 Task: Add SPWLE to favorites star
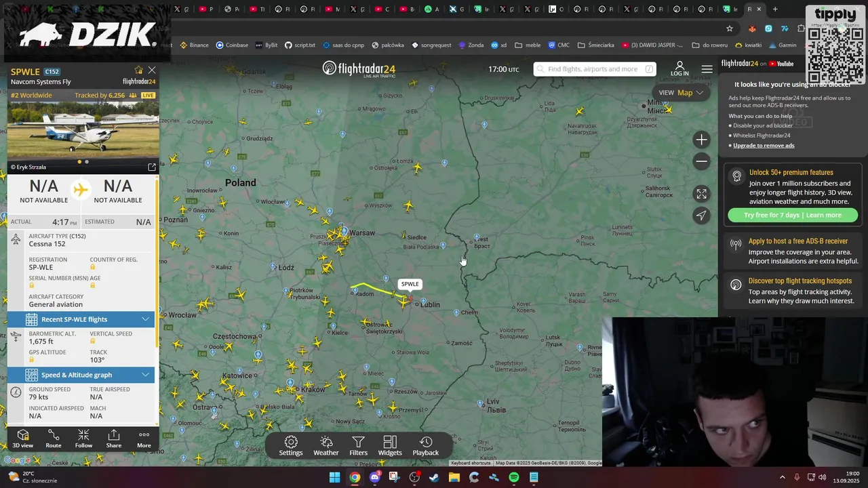pos(139,70)
